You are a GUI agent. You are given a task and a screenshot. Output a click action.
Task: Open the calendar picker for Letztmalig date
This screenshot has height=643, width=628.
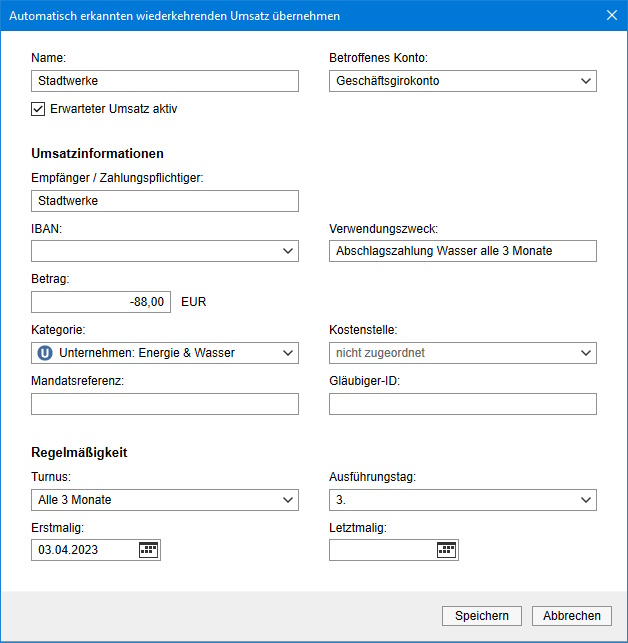click(446, 550)
